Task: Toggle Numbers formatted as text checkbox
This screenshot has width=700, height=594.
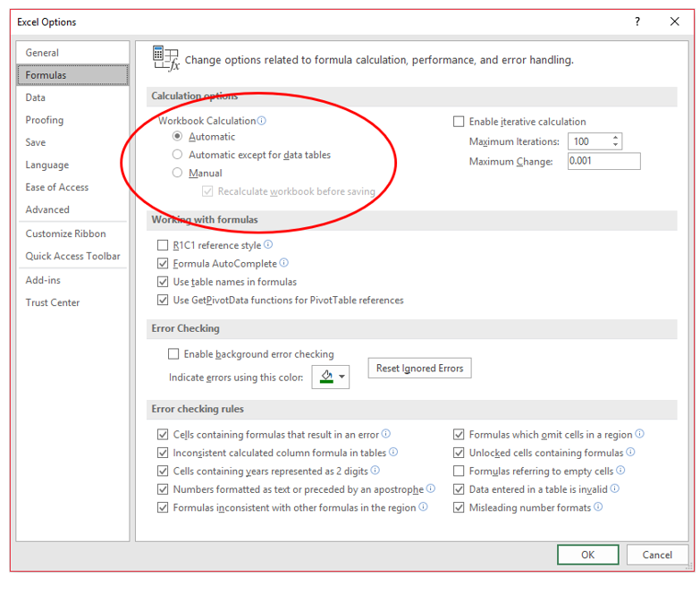Action: click(x=163, y=489)
